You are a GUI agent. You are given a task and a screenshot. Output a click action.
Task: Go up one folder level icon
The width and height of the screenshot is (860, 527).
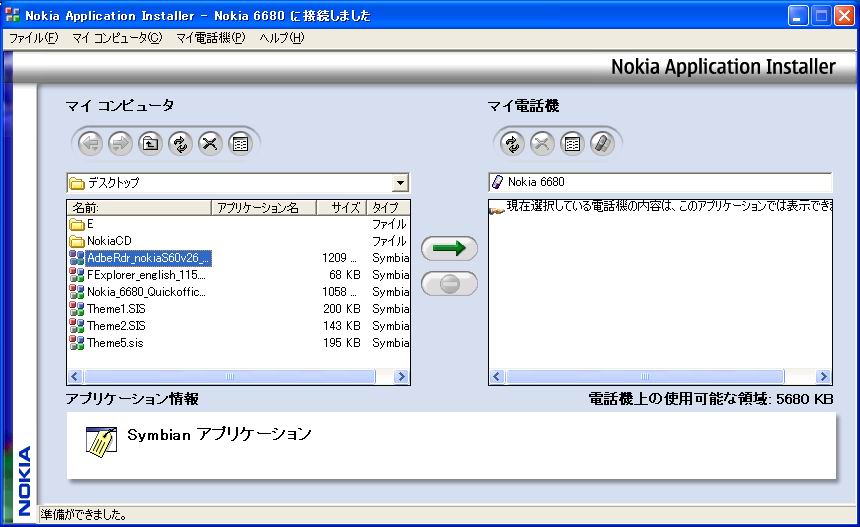click(x=150, y=144)
